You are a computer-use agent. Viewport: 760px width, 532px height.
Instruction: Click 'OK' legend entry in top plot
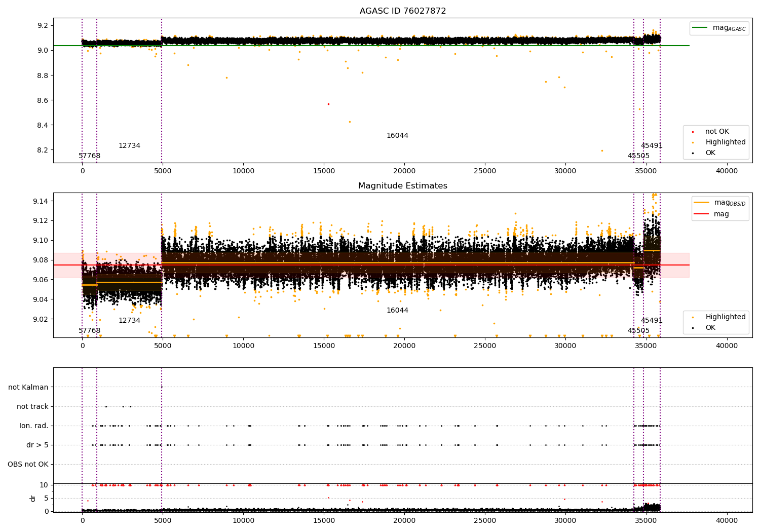tap(710, 153)
